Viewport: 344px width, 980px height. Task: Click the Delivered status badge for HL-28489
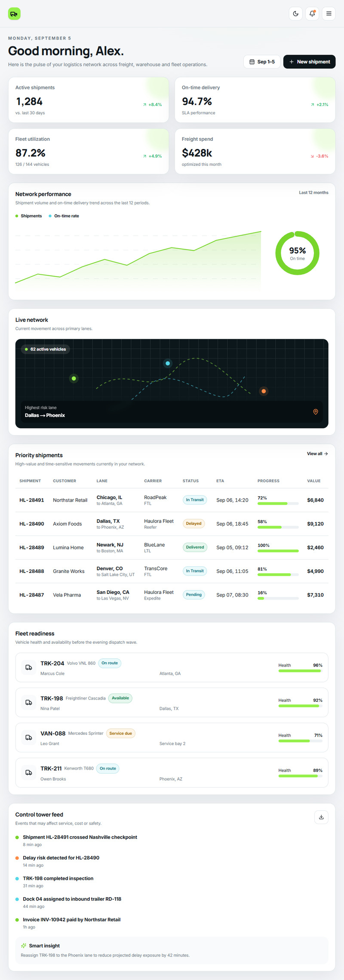[195, 548]
